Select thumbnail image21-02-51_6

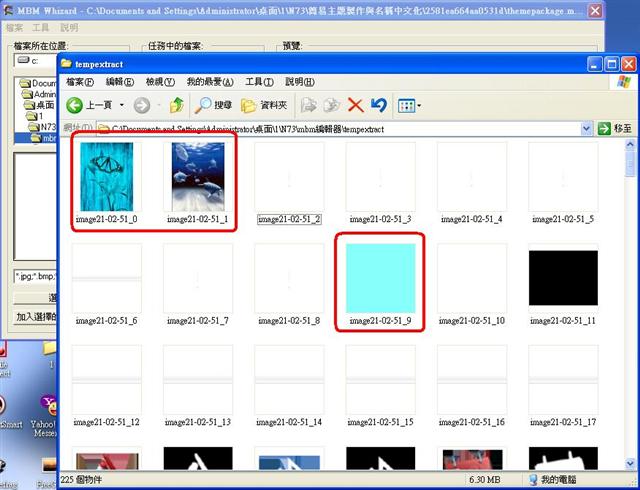[107, 278]
